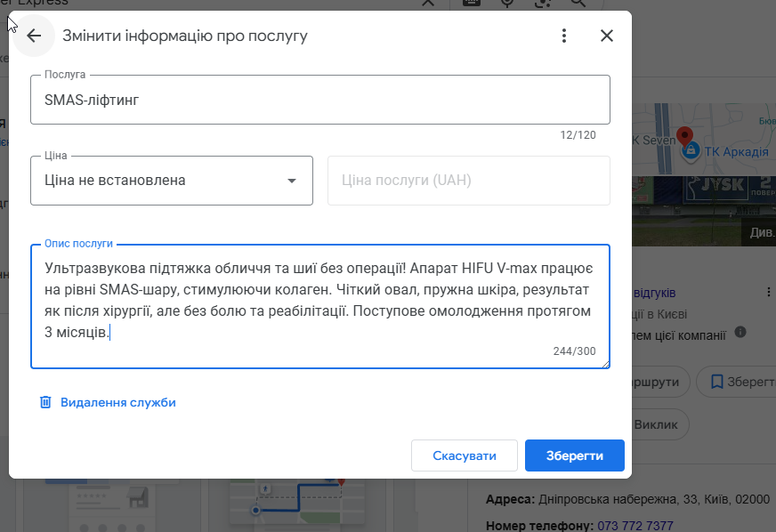
Task: Select the 12/120 character counter
Action: pos(578,135)
